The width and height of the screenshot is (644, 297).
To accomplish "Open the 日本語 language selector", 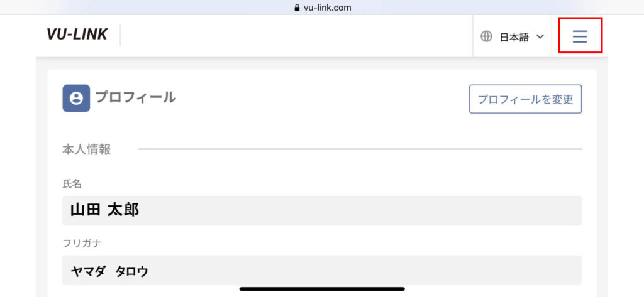I will (512, 37).
